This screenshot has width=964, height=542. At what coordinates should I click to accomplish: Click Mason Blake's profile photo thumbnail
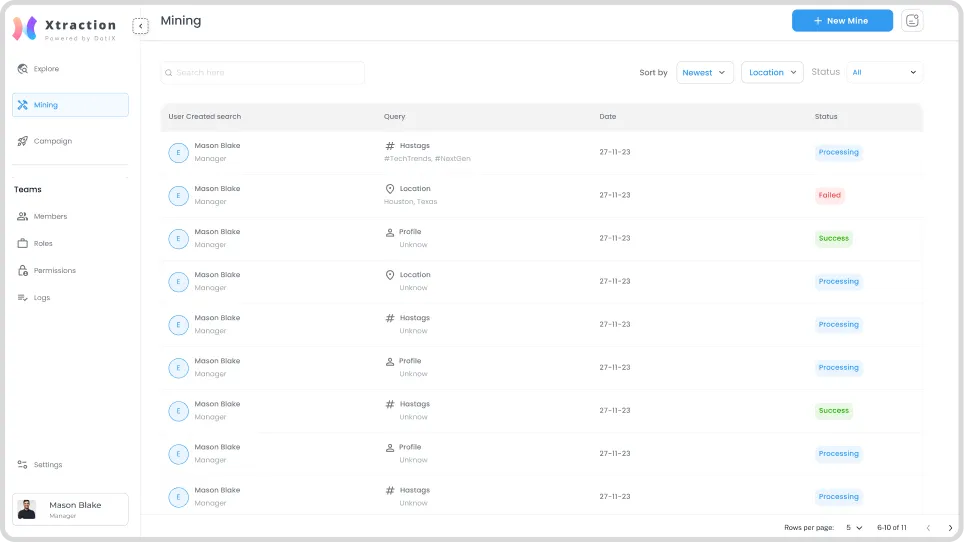click(x=26, y=509)
